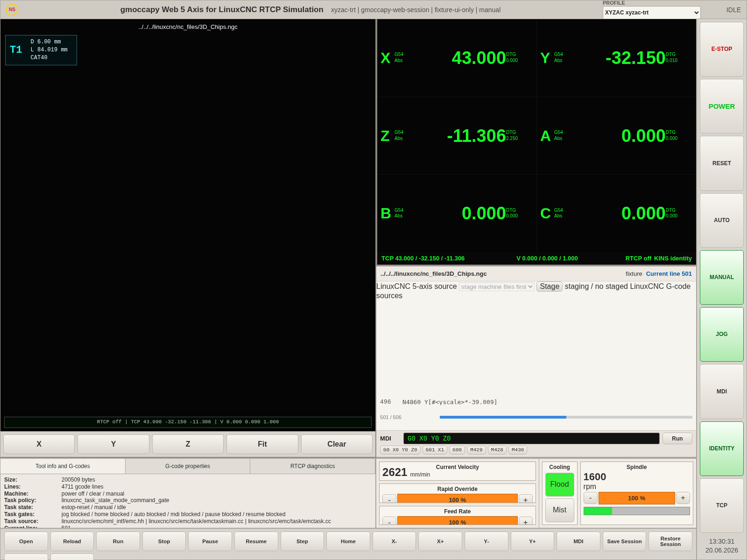Toggle machine POWER on the side panel
The image size is (747, 560).
[721, 106]
